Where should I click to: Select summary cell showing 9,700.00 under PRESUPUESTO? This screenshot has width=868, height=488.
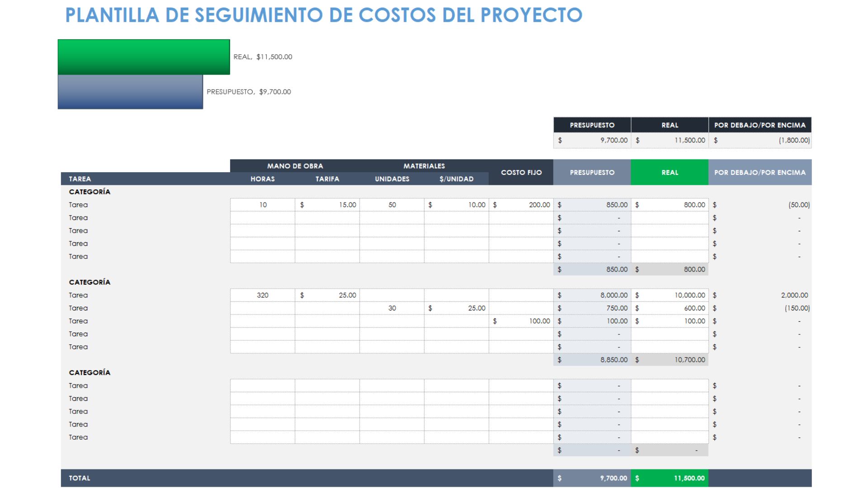pyautogui.click(x=592, y=141)
